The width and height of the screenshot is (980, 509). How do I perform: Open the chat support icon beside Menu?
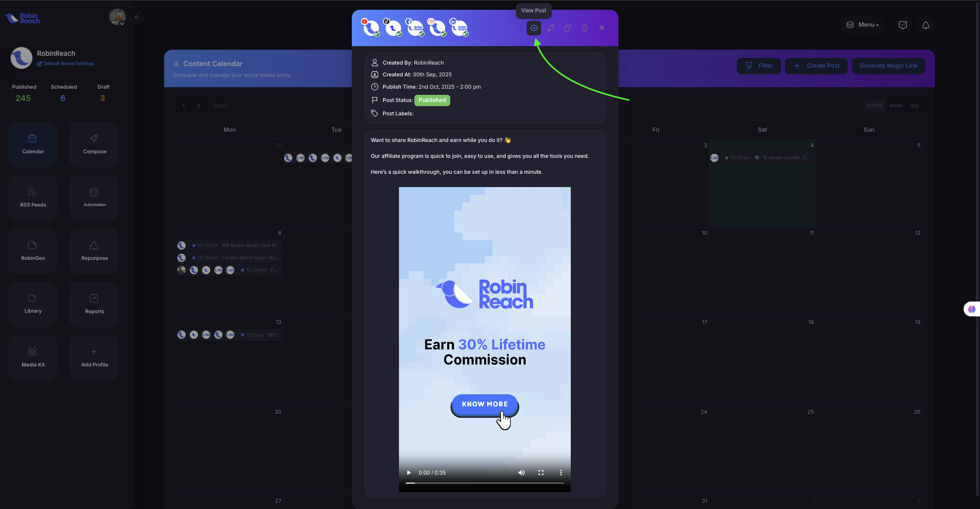point(903,25)
